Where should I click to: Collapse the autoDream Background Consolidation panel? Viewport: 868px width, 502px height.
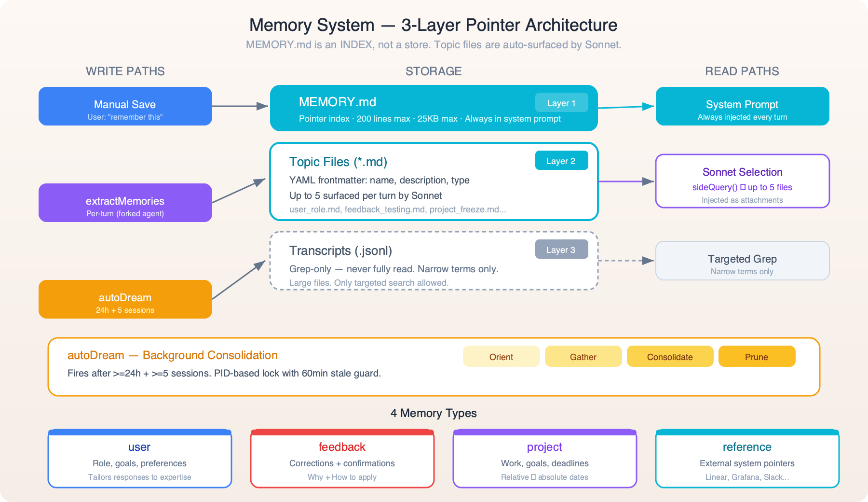coord(433,365)
